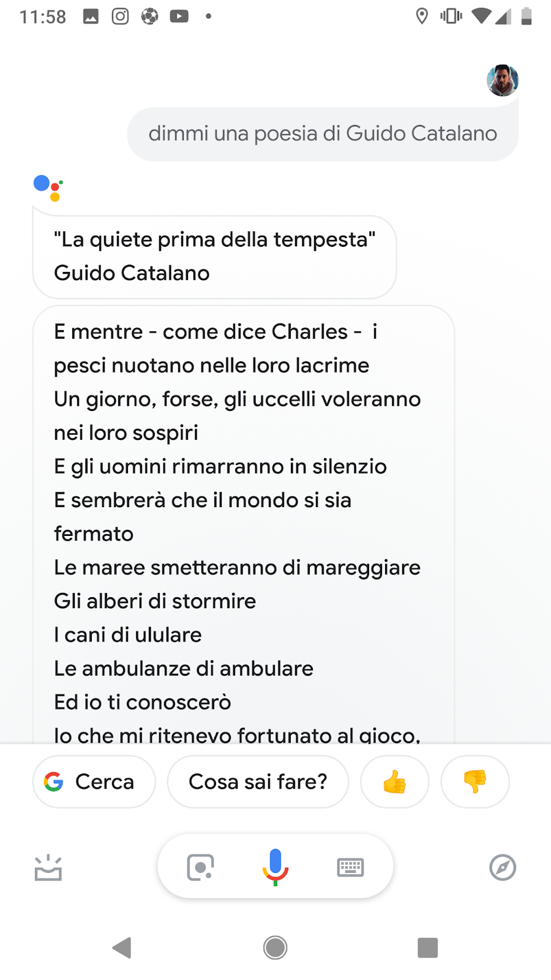The height and width of the screenshot is (980, 551).
Task: Tap the Cerca Google search chip
Action: [94, 782]
